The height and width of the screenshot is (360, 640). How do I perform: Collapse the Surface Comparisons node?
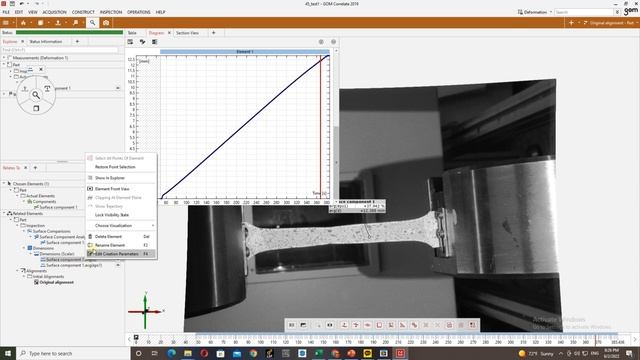pyautogui.click(x=24, y=231)
